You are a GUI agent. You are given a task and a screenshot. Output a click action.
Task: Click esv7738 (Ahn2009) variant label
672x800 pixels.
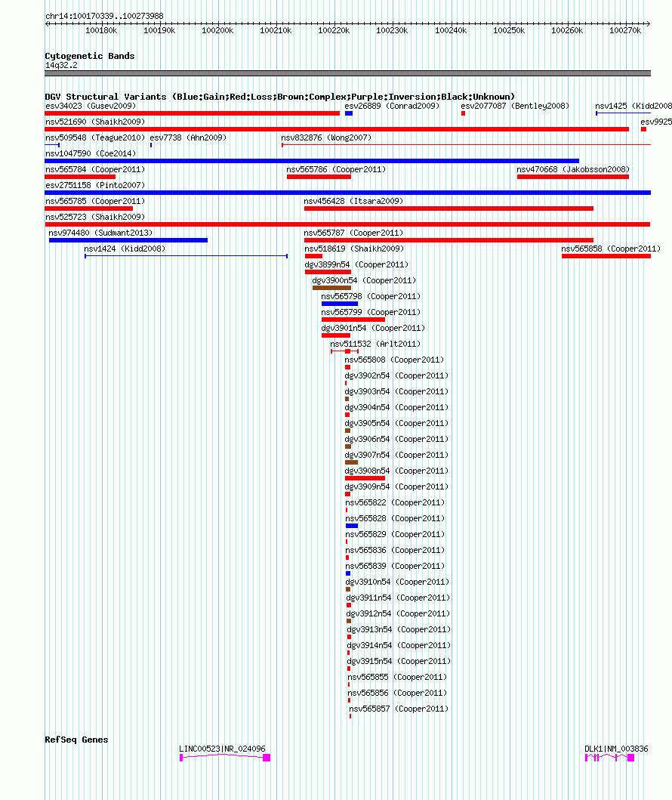(x=187, y=137)
